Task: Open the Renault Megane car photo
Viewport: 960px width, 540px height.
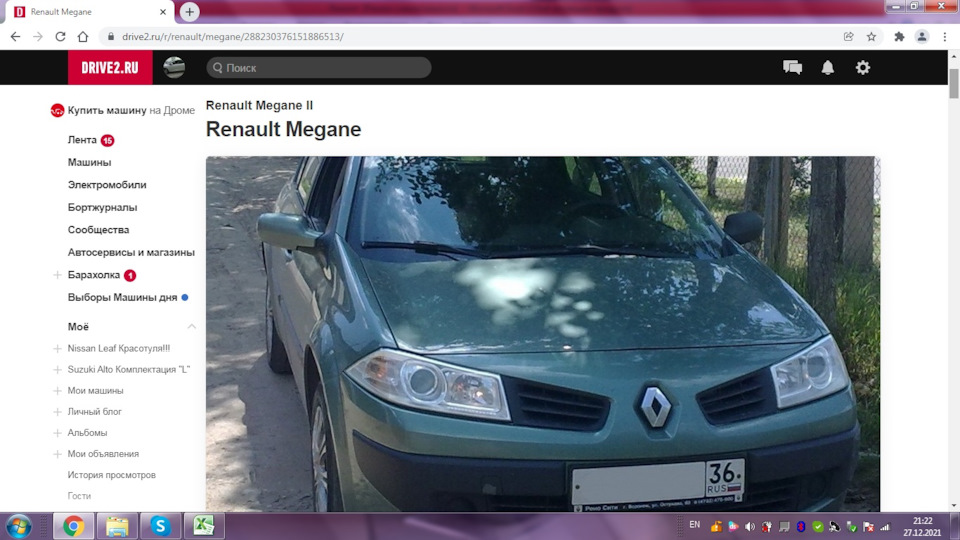Action: coord(542,334)
